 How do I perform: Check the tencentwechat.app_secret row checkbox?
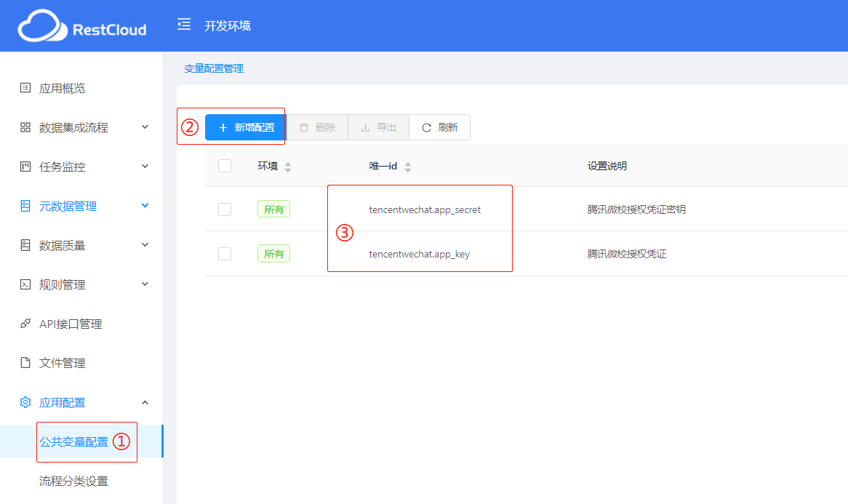click(225, 209)
